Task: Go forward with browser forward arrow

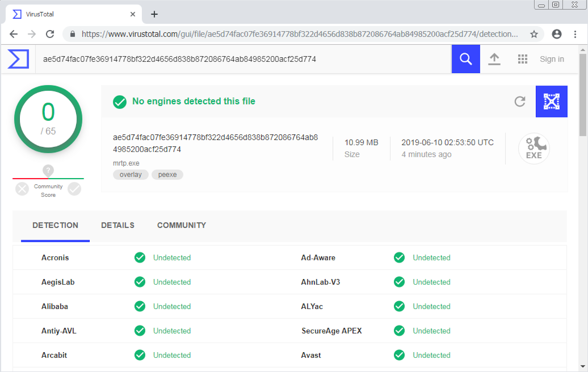Action: (x=32, y=34)
